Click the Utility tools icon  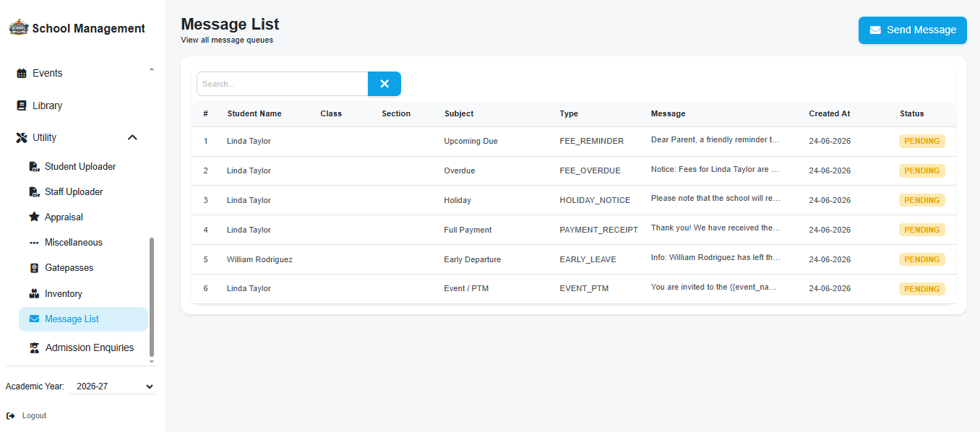tap(22, 137)
